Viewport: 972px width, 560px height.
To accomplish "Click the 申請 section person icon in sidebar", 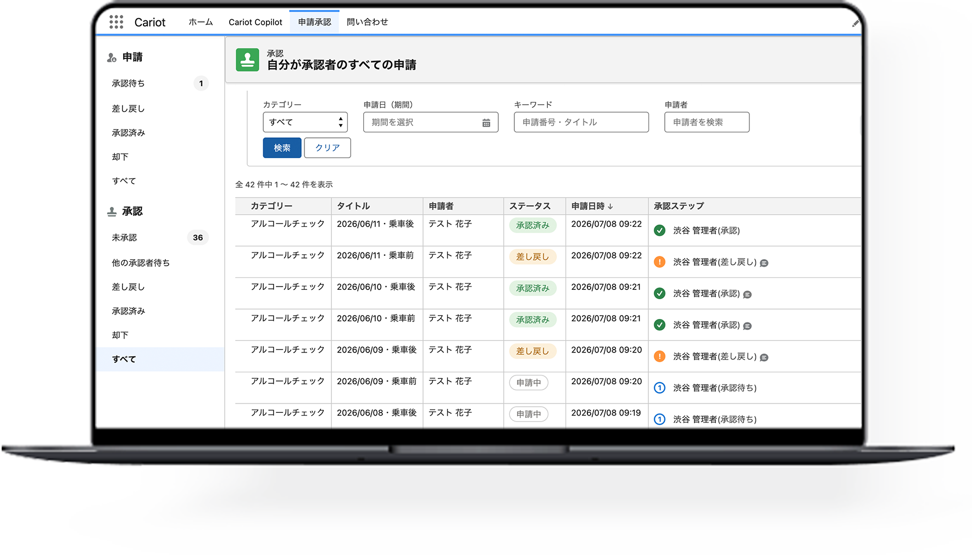I will tap(112, 58).
